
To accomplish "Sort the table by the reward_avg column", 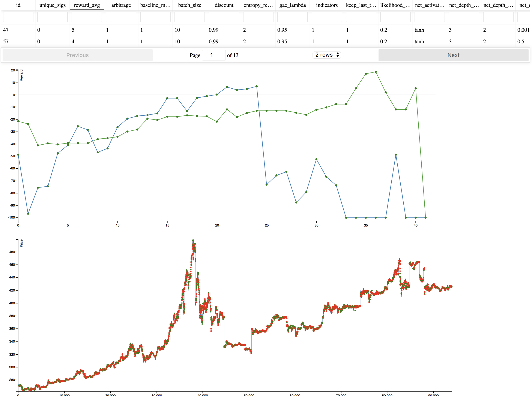I will pyautogui.click(x=87, y=5).
